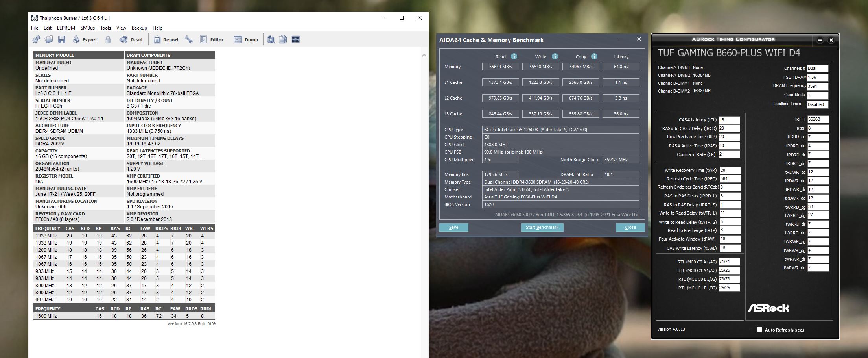The height and width of the screenshot is (358, 868).
Task: Close the ASRock Timing Configurator window
Action: pyautogui.click(x=831, y=40)
